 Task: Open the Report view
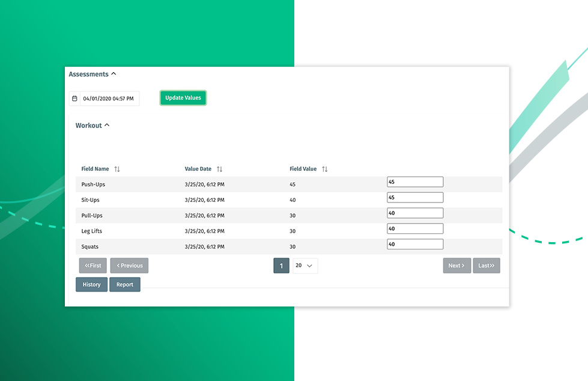point(125,285)
